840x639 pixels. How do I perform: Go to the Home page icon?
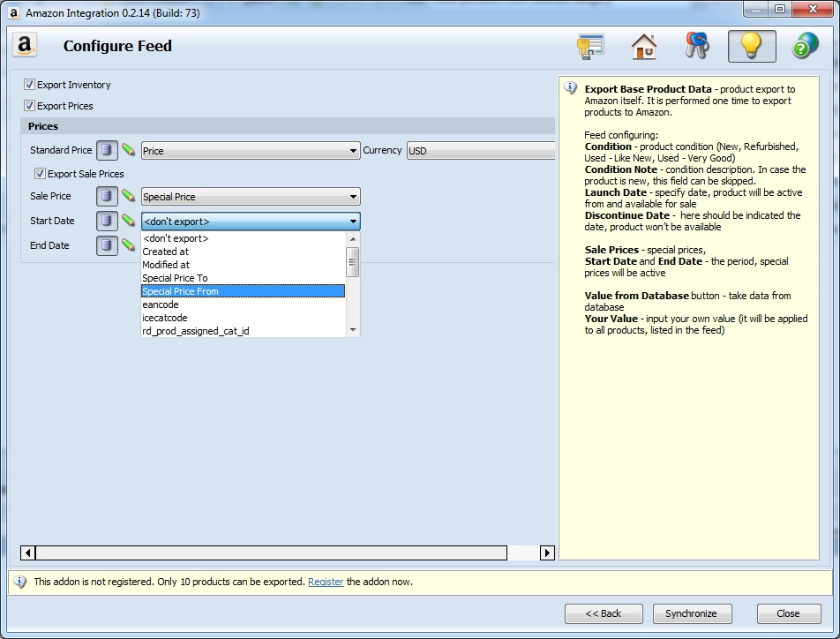point(644,46)
